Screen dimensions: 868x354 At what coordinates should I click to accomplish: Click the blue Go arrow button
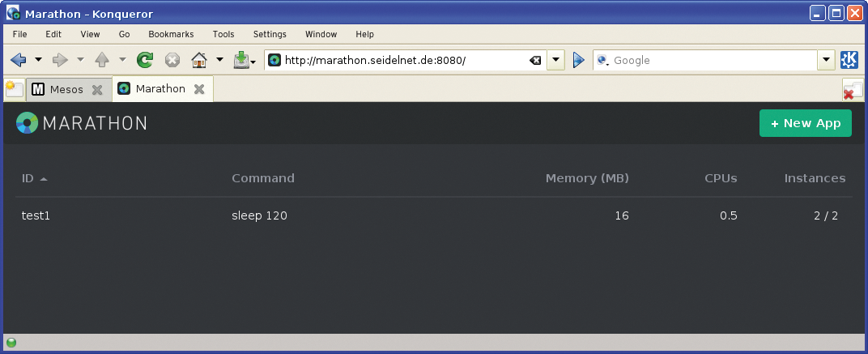click(x=578, y=60)
